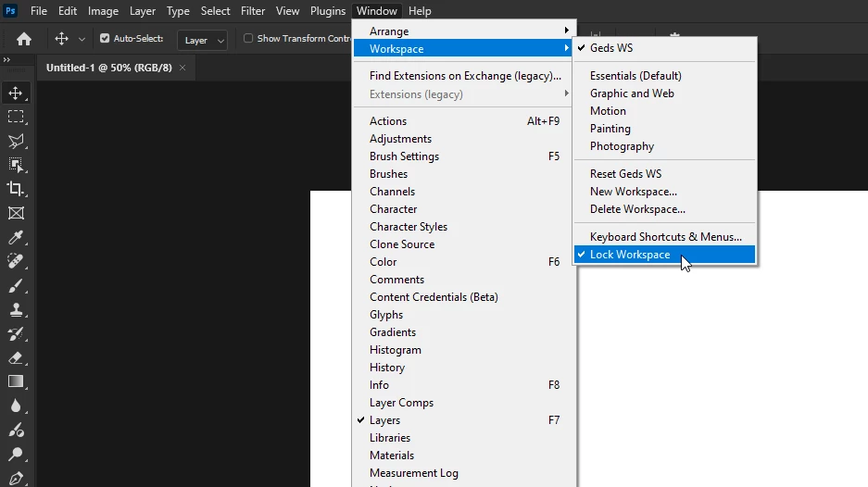Select the Polygonal Lasso tool
This screenshot has height=487, width=868.
[x=16, y=141]
